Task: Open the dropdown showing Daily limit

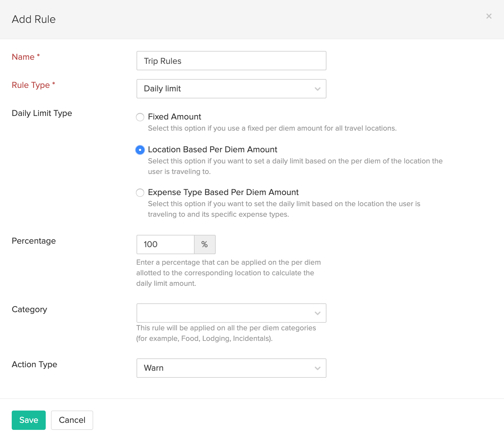Action: pyautogui.click(x=226, y=89)
